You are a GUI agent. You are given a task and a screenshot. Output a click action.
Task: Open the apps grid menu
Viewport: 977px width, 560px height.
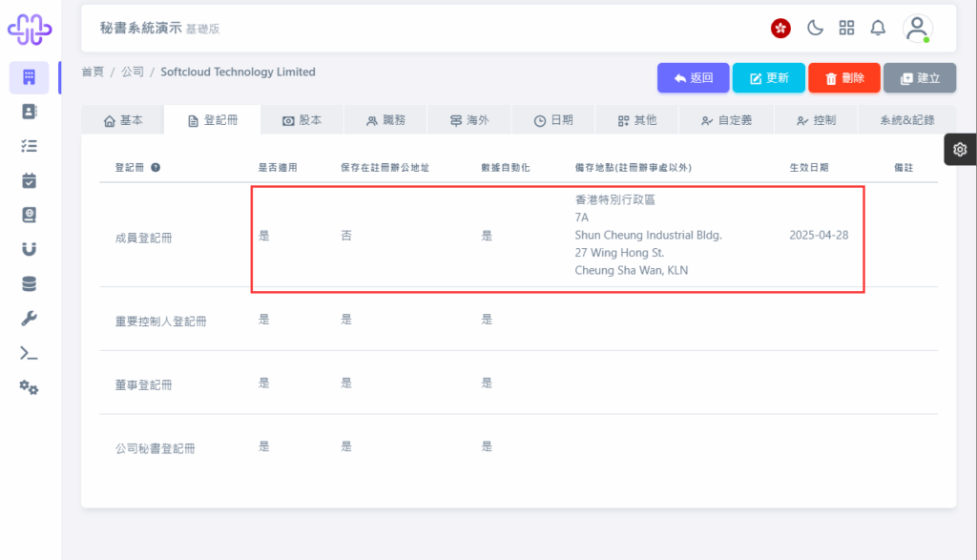tap(846, 28)
